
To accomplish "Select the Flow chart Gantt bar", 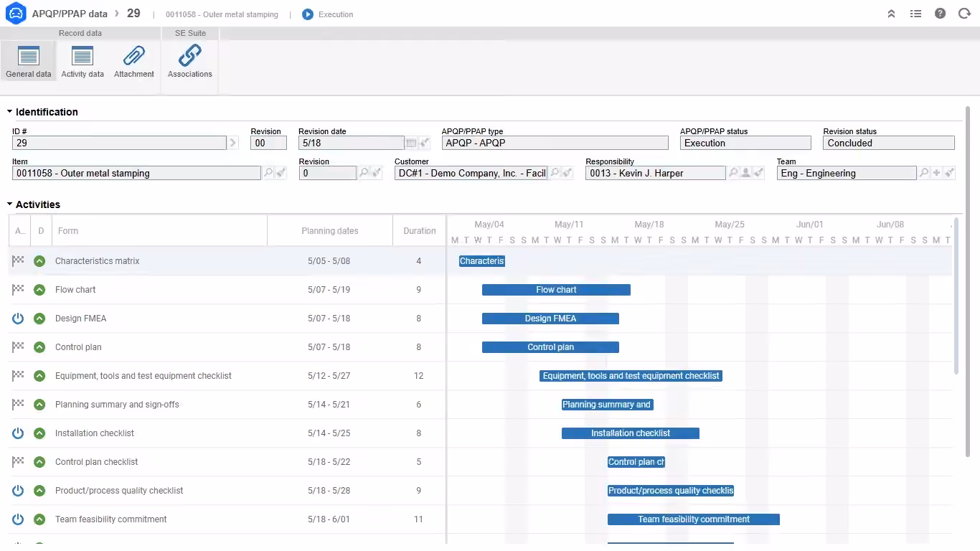I will [x=556, y=290].
